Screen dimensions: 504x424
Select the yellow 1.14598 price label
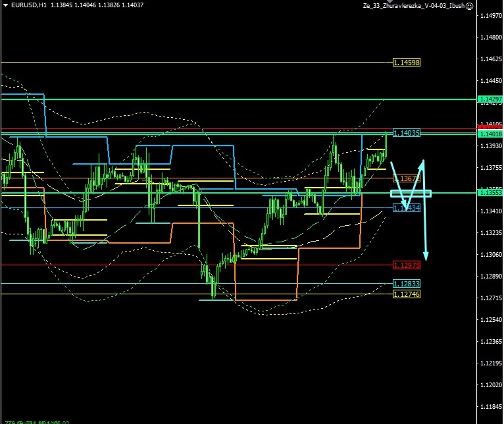406,63
